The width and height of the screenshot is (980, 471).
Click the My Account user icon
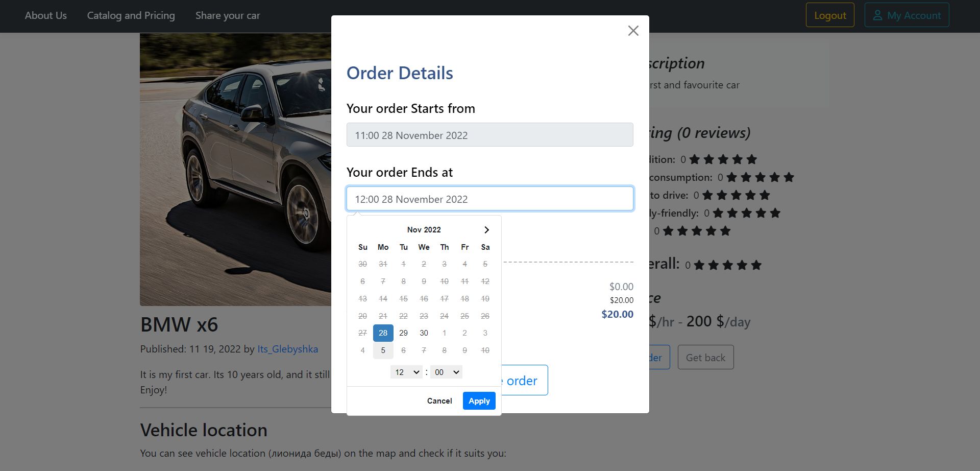(877, 15)
